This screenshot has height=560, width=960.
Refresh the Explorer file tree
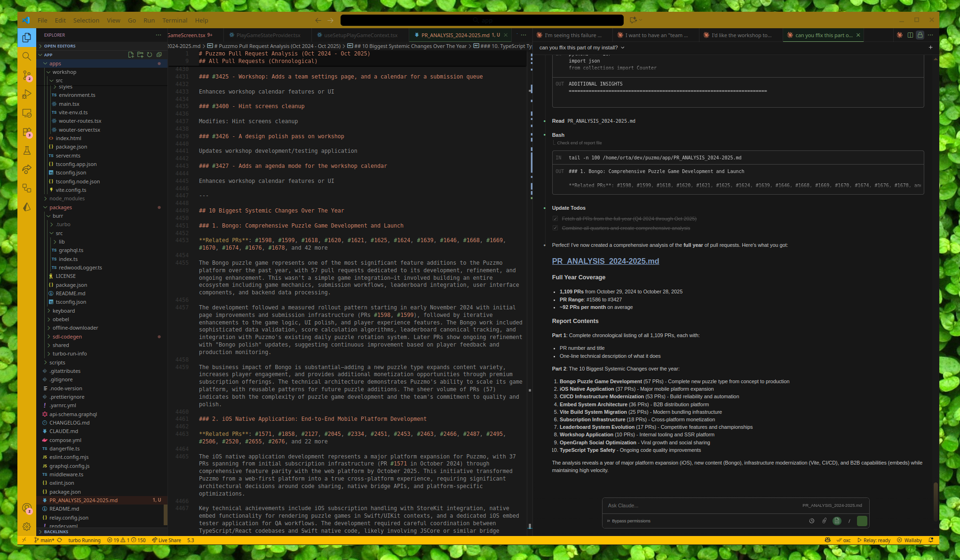click(x=150, y=55)
